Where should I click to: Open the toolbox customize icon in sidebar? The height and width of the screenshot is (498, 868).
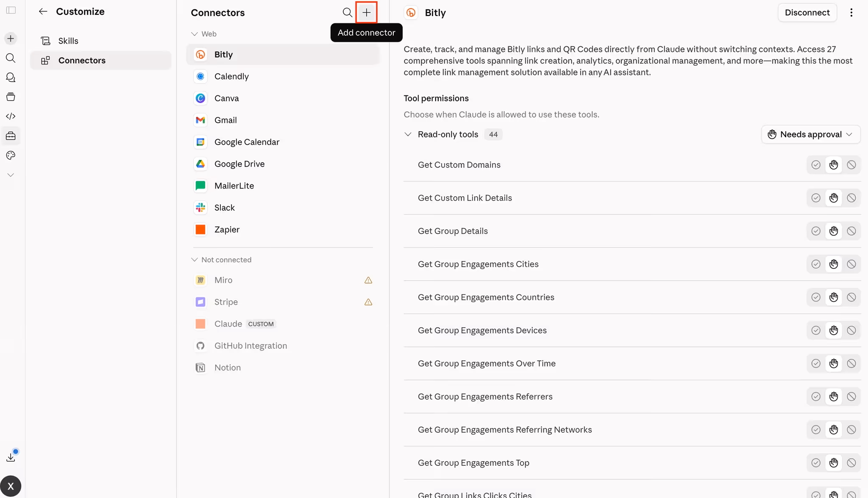click(11, 136)
